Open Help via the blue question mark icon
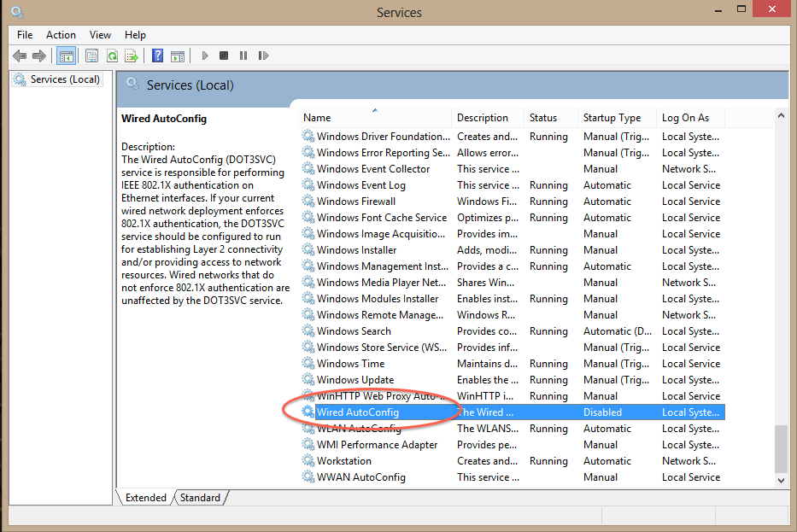 (x=157, y=56)
